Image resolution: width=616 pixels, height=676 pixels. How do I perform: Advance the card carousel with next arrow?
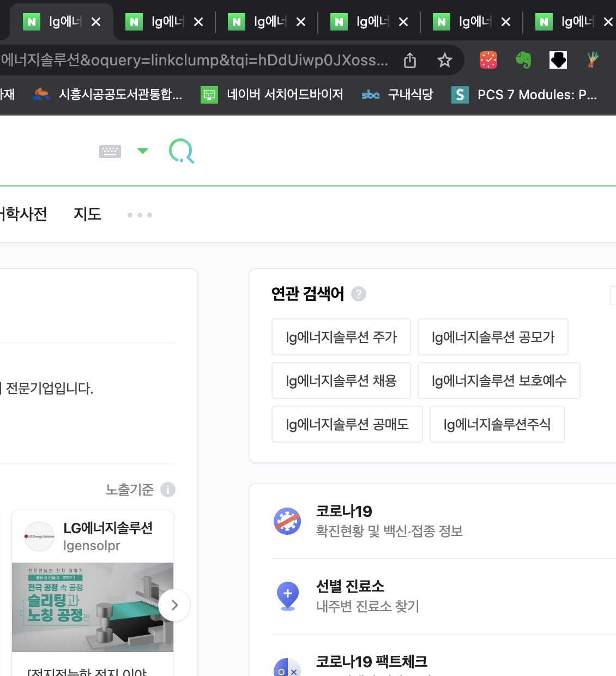point(174,605)
